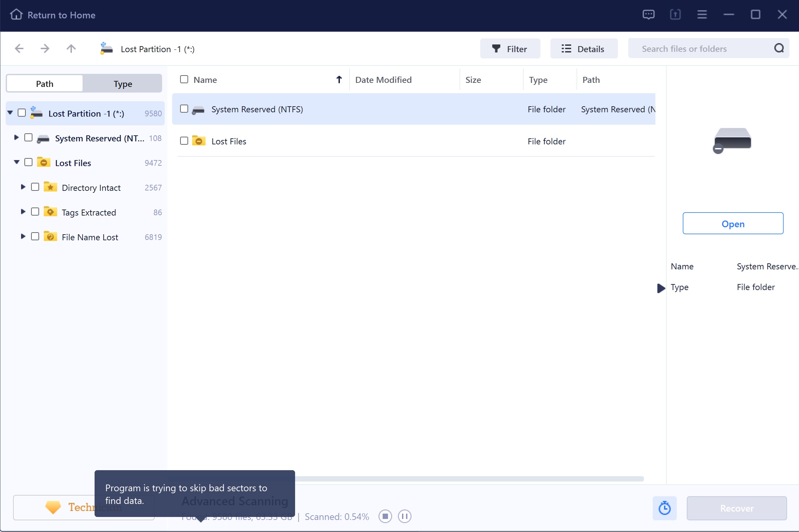Viewport: 799px width, 532px height.
Task: Stop the advanced scan
Action: point(385,516)
